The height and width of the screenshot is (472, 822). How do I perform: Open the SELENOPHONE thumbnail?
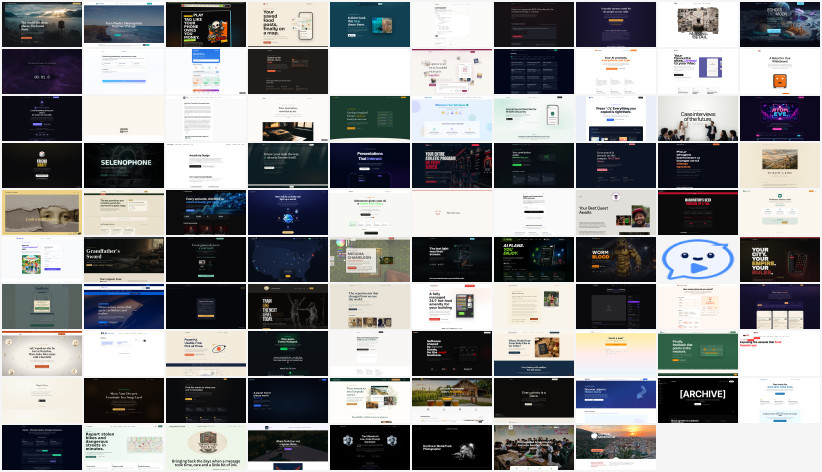(x=124, y=166)
